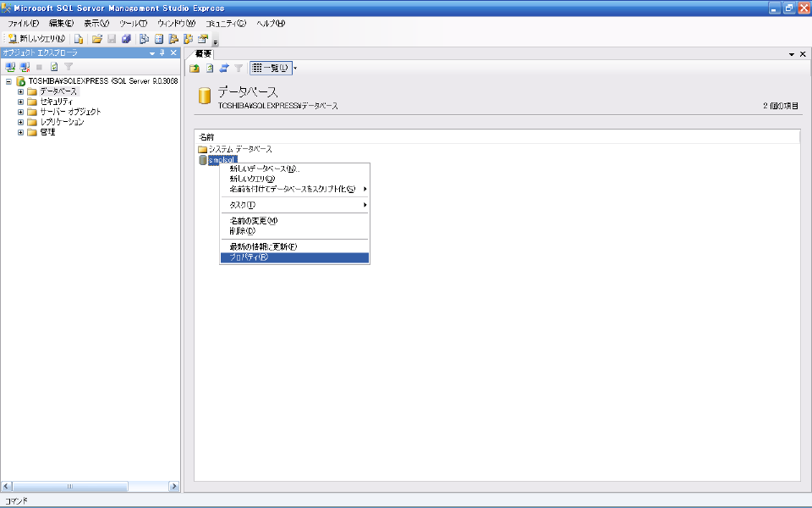Open the ヘルプ menu

tap(271, 24)
